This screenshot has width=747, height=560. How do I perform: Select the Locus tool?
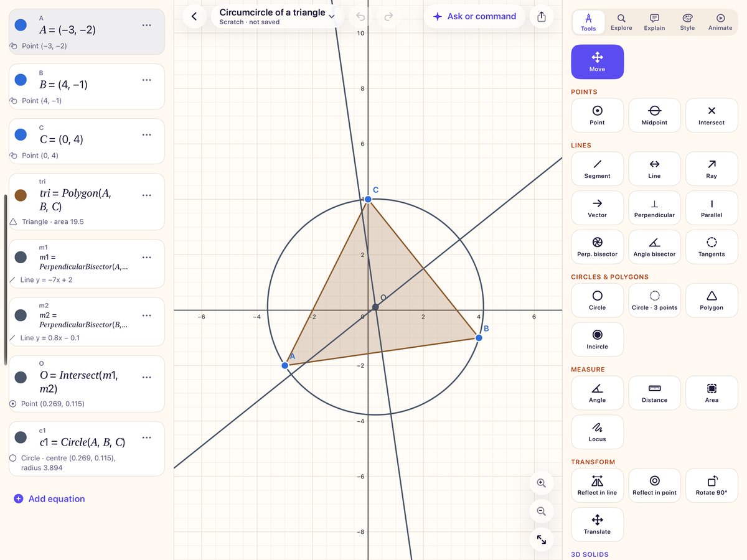tap(597, 432)
